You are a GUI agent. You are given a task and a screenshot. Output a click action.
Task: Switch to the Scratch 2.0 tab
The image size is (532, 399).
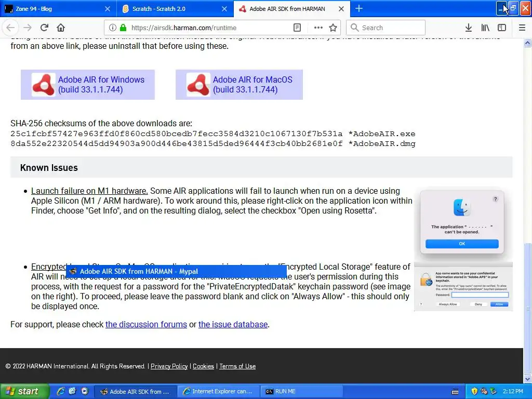(x=175, y=9)
